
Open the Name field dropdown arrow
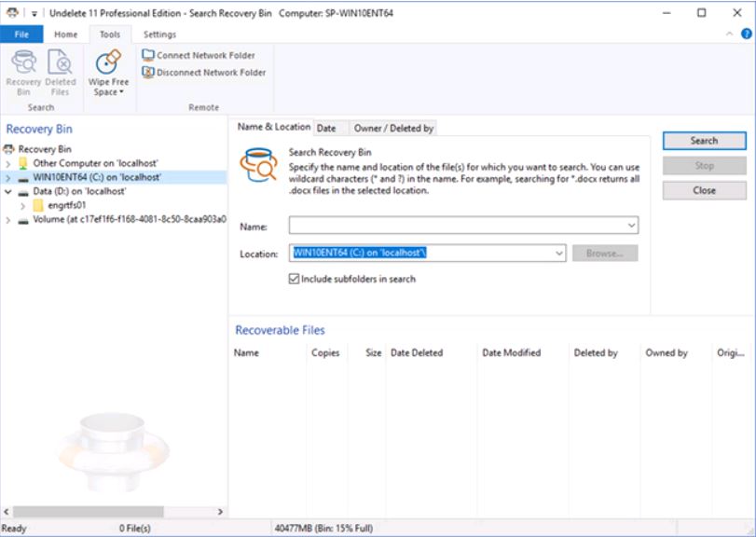[x=631, y=225]
